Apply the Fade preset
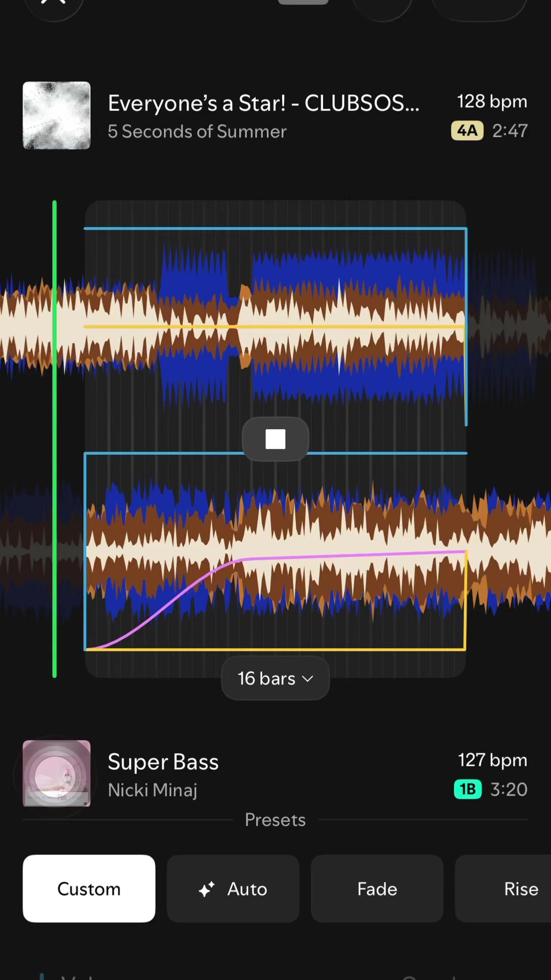Image resolution: width=551 pixels, height=980 pixels. coord(377,889)
